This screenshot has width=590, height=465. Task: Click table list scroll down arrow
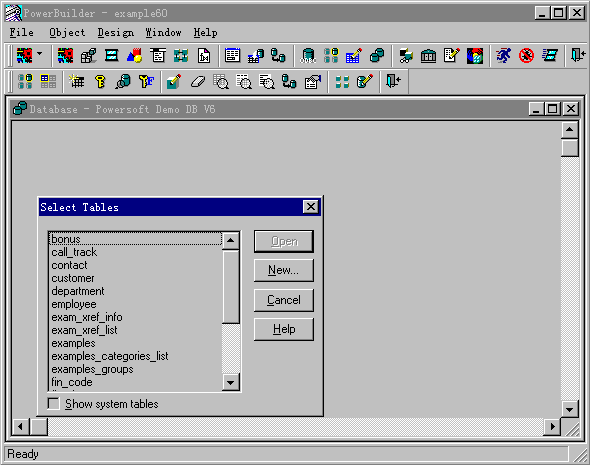230,383
